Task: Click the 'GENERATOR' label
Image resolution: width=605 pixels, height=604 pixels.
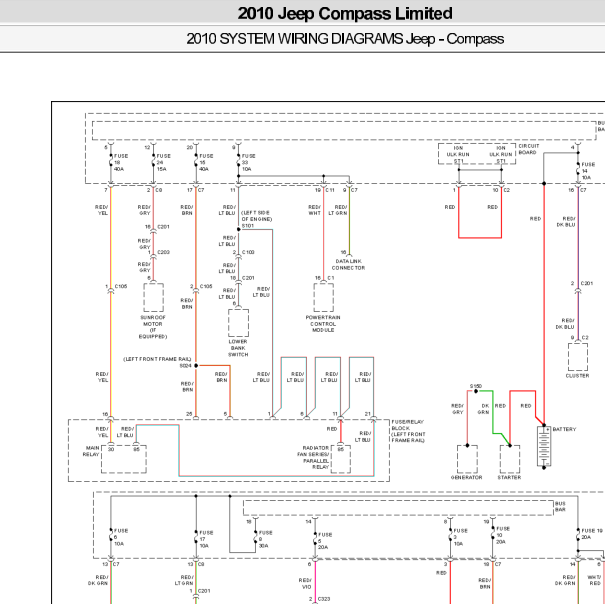Action: pos(466,477)
